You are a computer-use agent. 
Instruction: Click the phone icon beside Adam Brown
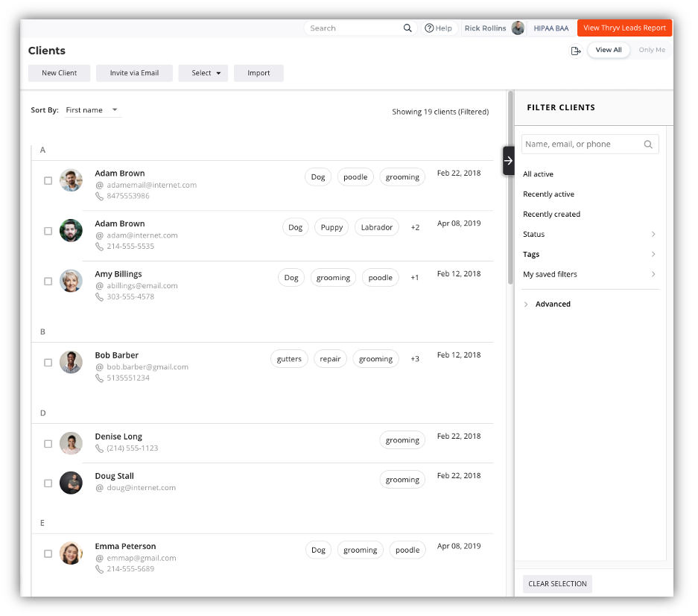tap(98, 196)
